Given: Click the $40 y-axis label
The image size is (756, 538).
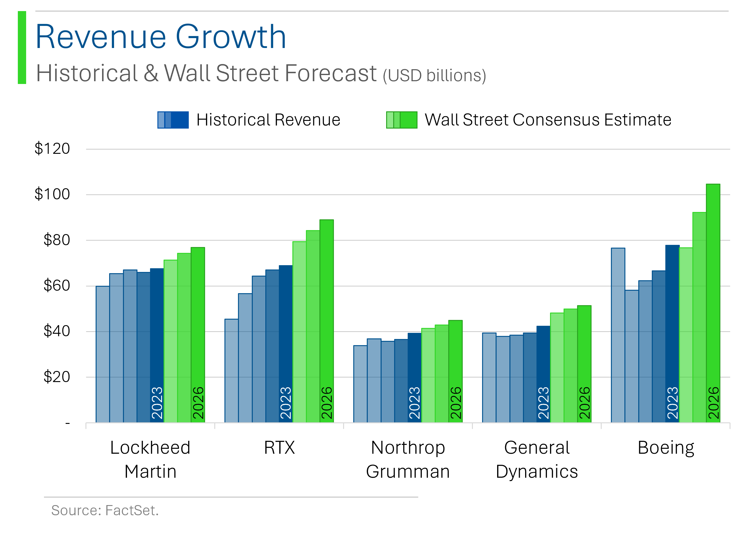Looking at the screenshot, I should (57, 331).
